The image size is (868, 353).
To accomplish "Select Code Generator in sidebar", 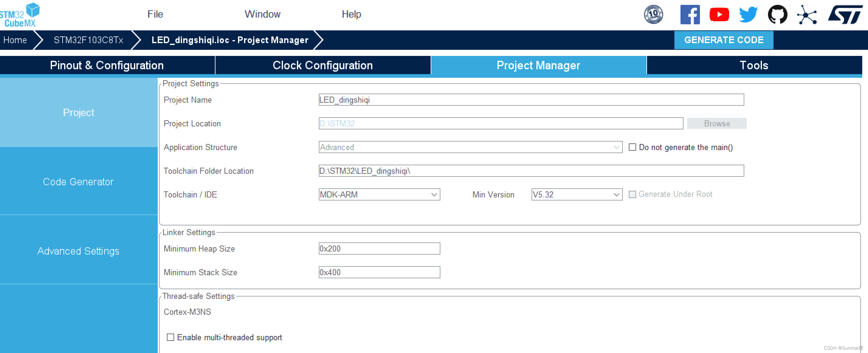I will click(x=78, y=182).
